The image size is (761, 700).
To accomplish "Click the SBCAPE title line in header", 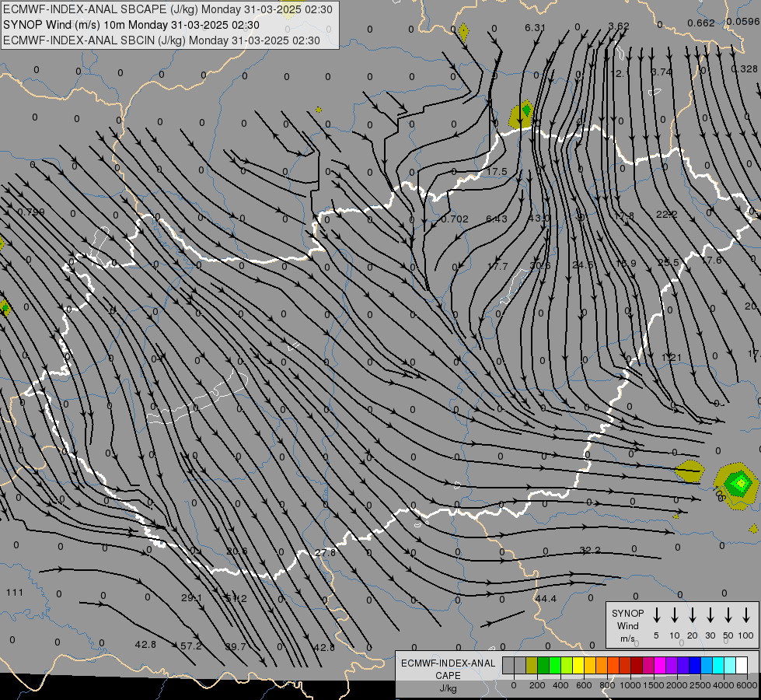I will (168, 9).
